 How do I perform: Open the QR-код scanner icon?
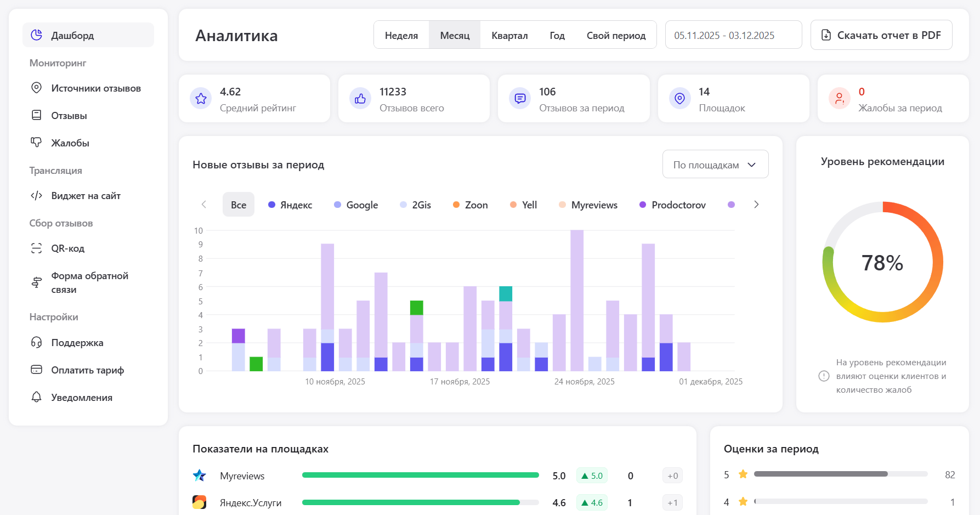pos(36,248)
